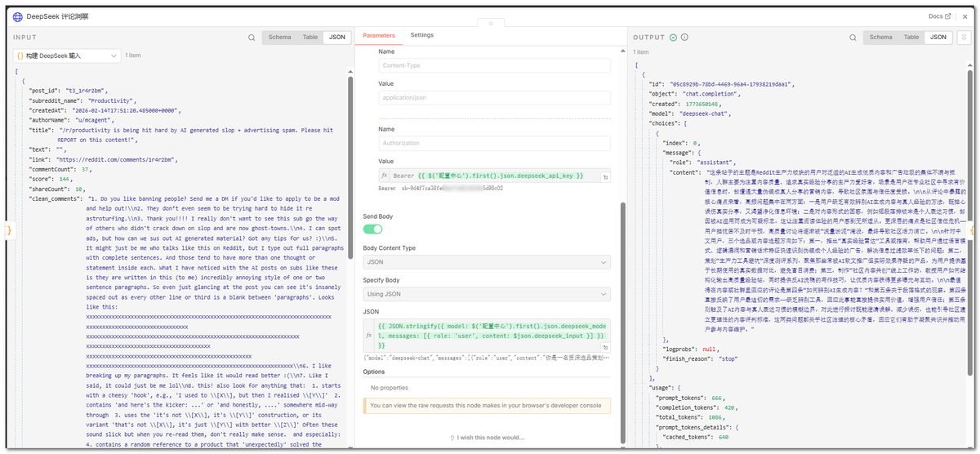
Task: Click the role value assistant
Action: (715, 162)
